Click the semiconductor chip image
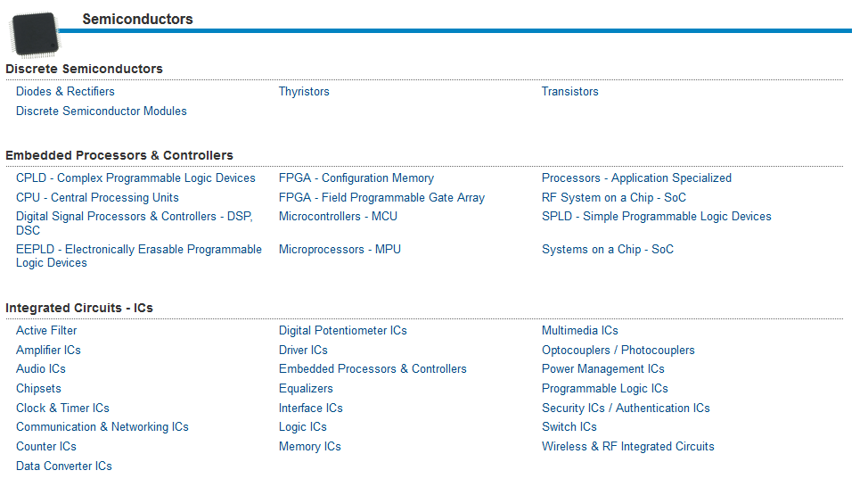This screenshot has width=868, height=487. [x=35, y=35]
